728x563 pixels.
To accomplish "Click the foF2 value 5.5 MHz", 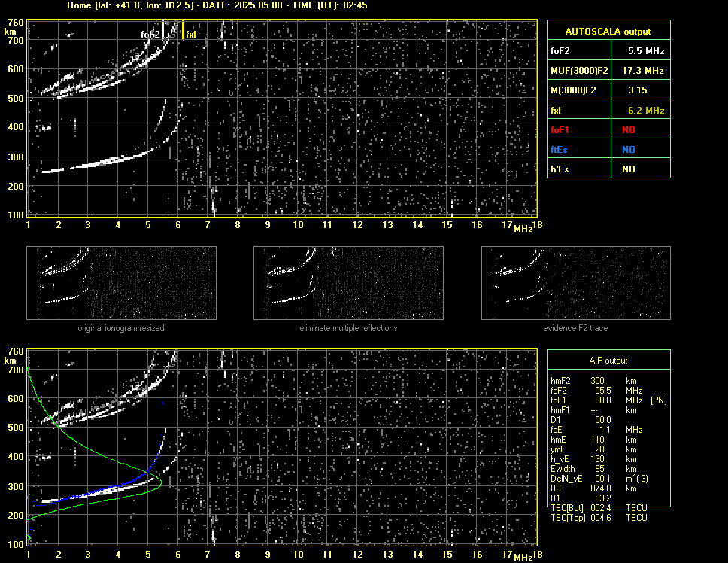I will (646, 51).
